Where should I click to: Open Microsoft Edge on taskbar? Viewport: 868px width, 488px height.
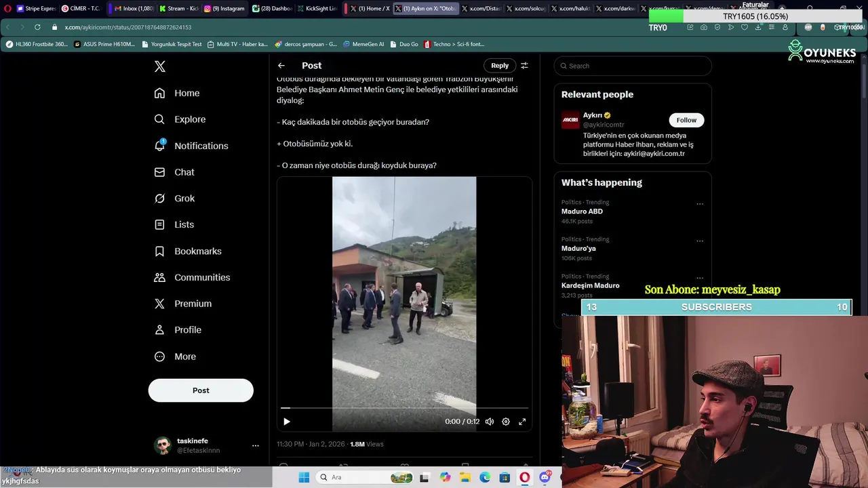[485, 477]
